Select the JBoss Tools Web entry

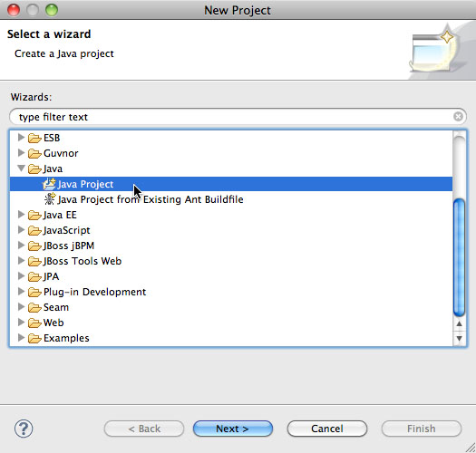click(x=83, y=261)
